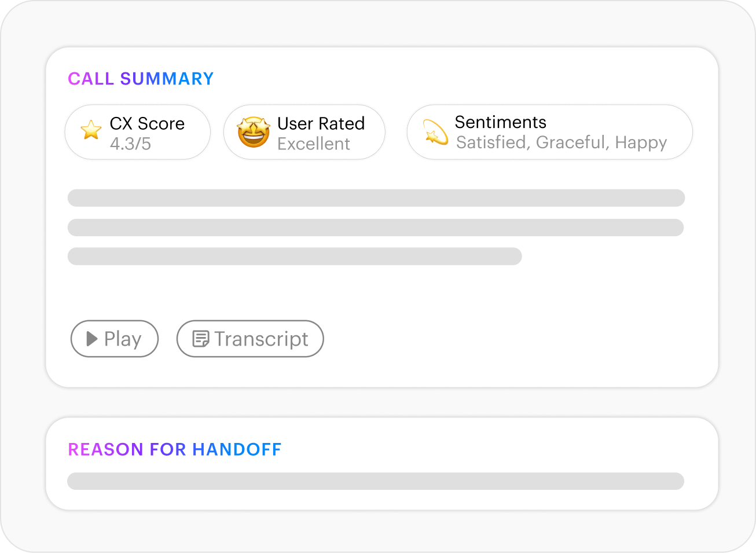Select the CX Score label
Viewport: 756px width, 553px height.
[x=147, y=123]
